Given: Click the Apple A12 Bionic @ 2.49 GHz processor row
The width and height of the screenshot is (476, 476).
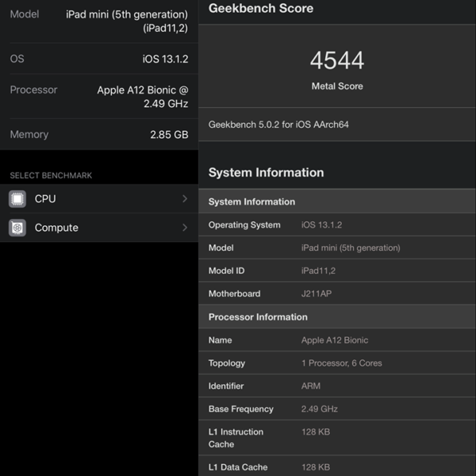Looking at the screenshot, I should click(x=99, y=97).
